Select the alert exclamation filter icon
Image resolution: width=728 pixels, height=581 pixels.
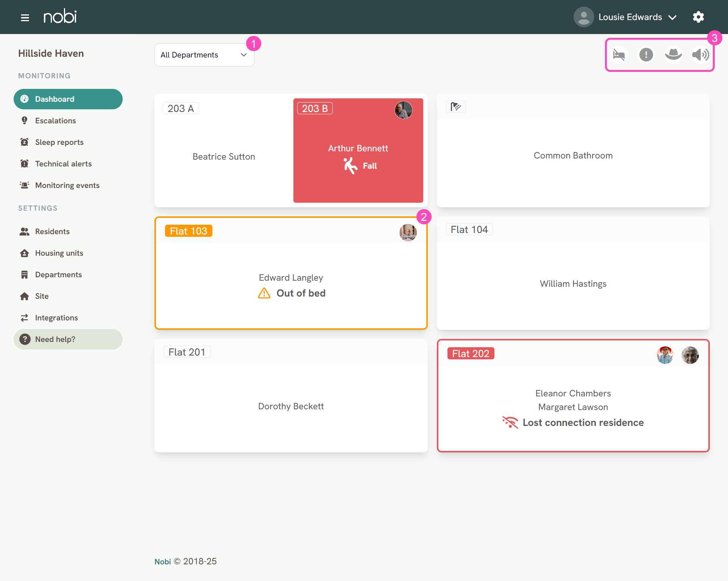pyautogui.click(x=646, y=54)
